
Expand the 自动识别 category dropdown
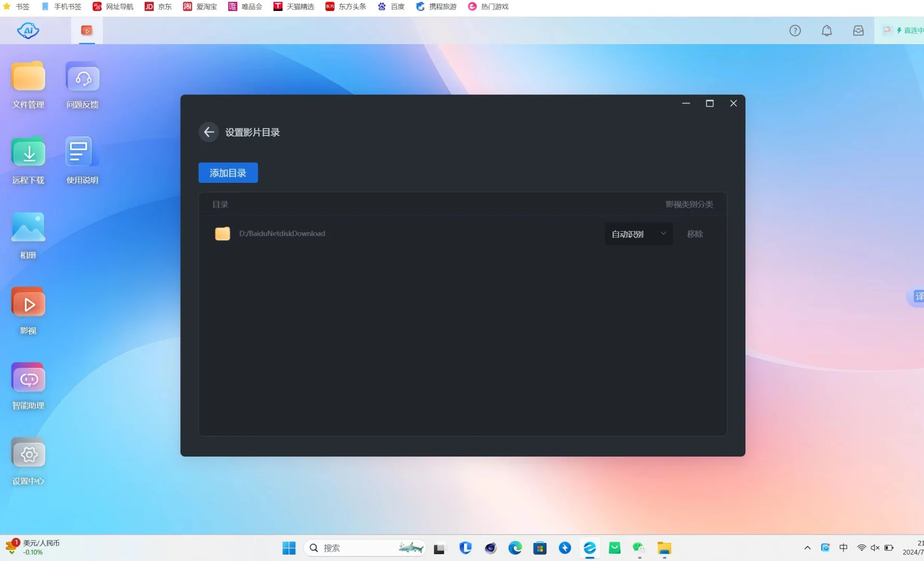638,233
